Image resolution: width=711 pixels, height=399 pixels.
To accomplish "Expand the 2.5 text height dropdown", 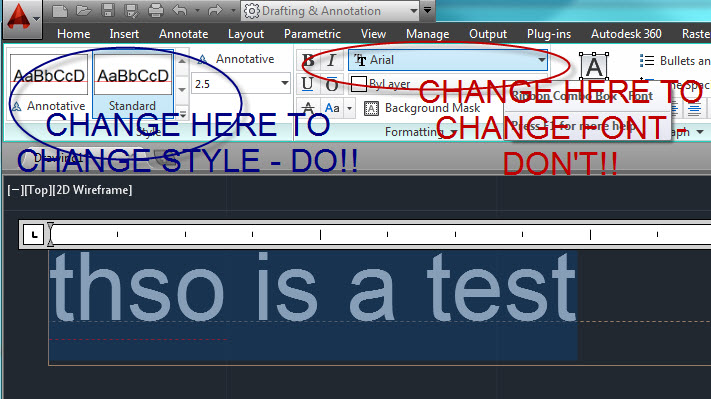I will [284, 83].
